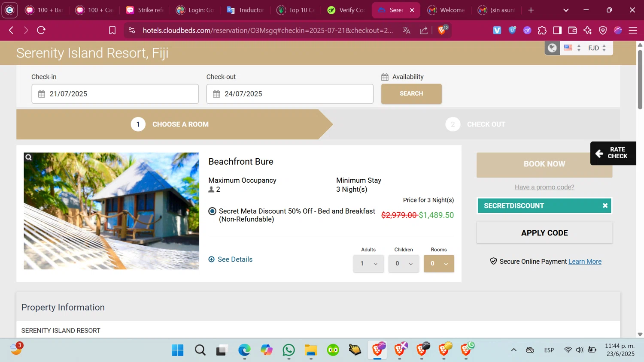Open the Adults count dropdown
Screen dimensions: 644x362
click(368, 263)
